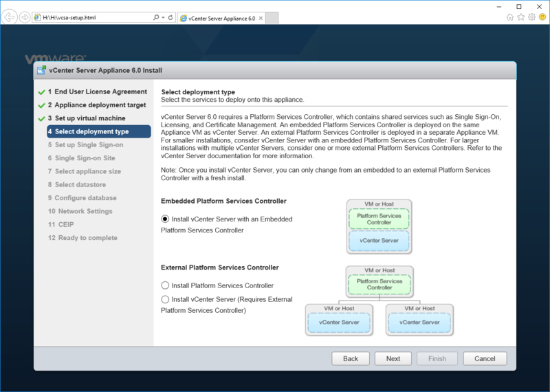Select Install vCenter Server with Embedded PSC

pyautogui.click(x=165, y=219)
